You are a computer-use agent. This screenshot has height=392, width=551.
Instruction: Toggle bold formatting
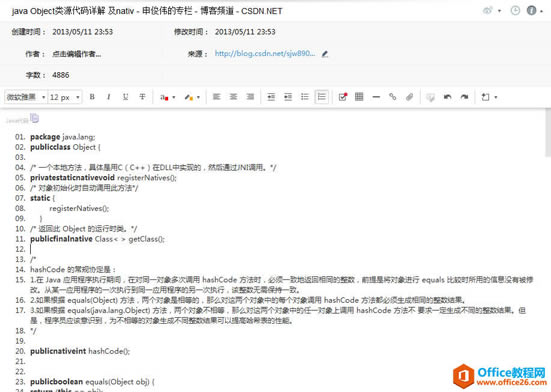tap(92, 97)
